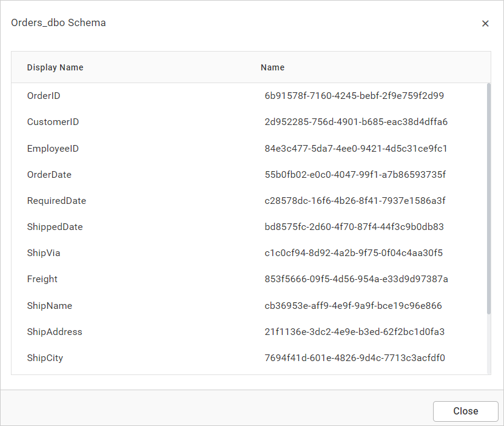The width and height of the screenshot is (504, 426).
Task: Open the ShipCity identifier link
Action: (352, 357)
